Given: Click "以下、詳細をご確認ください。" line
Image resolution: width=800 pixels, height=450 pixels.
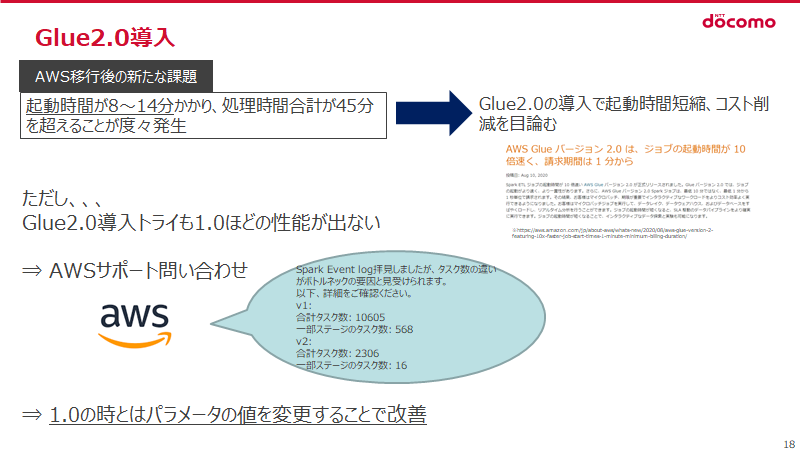Looking at the screenshot, I should (x=355, y=293).
